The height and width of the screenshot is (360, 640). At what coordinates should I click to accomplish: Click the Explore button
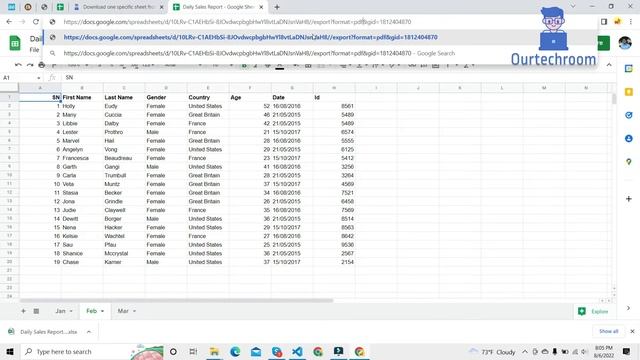pyautogui.click(x=593, y=311)
